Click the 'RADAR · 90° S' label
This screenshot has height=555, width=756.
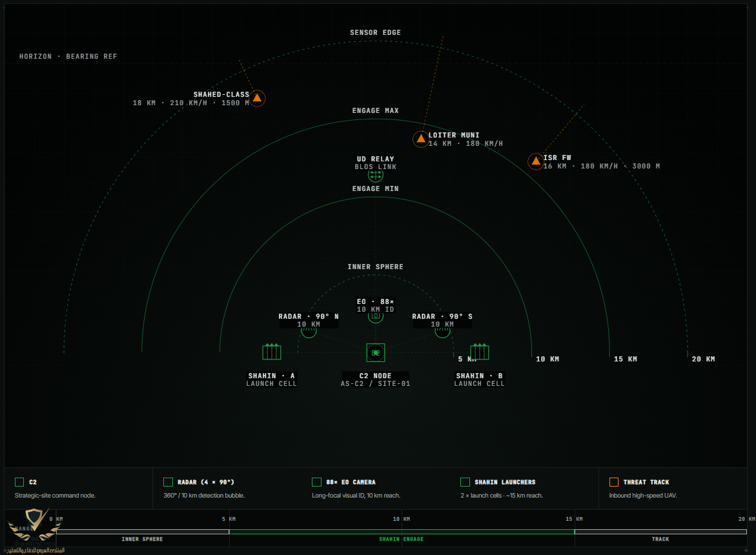(x=442, y=316)
